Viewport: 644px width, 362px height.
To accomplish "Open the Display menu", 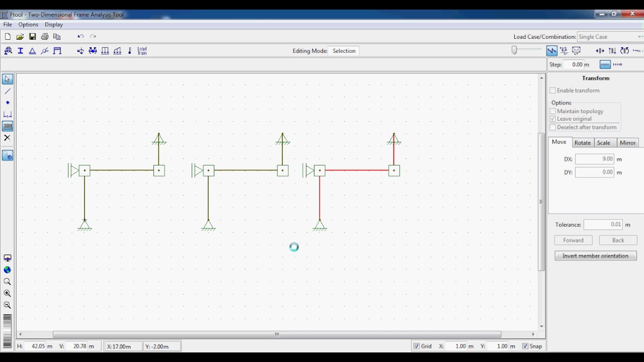I will [x=54, y=25].
